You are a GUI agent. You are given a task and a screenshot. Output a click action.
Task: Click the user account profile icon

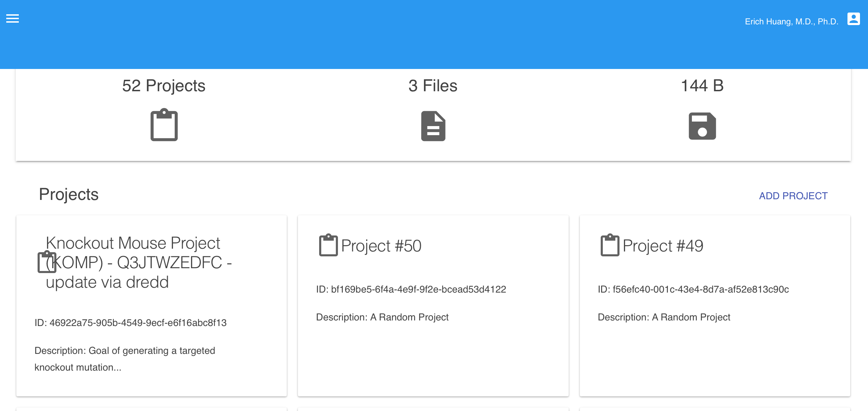[x=853, y=19]
